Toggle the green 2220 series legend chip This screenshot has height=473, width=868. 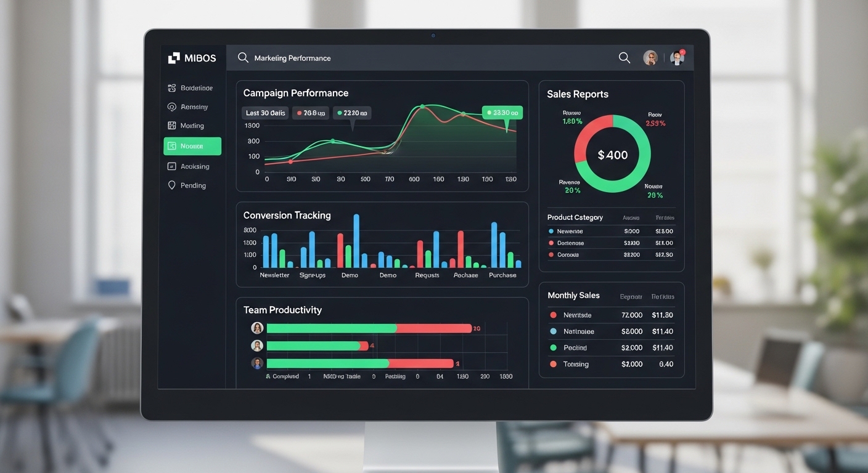tap(351, 113)
